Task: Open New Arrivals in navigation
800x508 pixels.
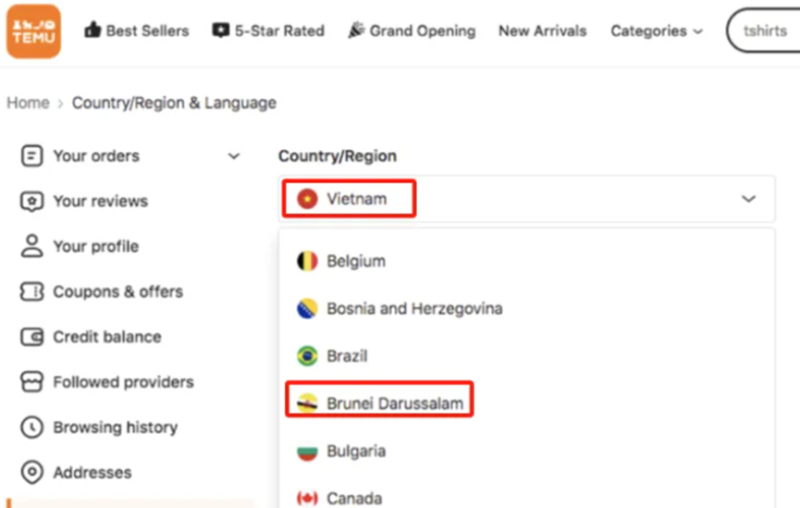Action: click(x=542, y=31)
